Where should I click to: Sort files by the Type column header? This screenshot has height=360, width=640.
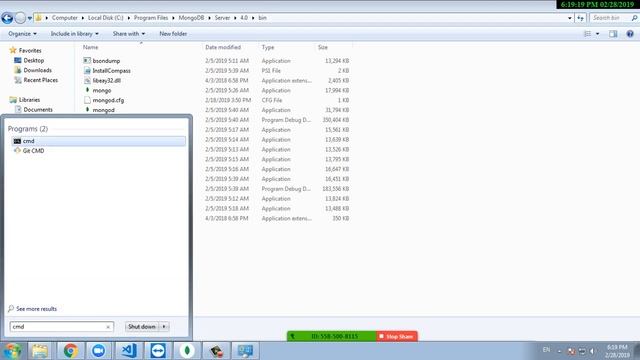pyautogui.click(x=268, y=47)
